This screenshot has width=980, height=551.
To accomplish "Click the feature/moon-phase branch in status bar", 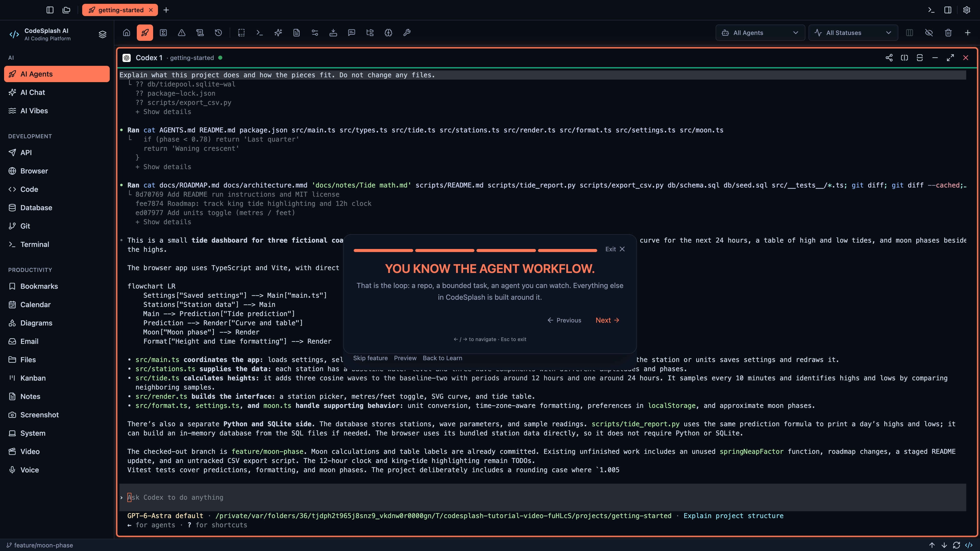I will (x=40, y=545).
